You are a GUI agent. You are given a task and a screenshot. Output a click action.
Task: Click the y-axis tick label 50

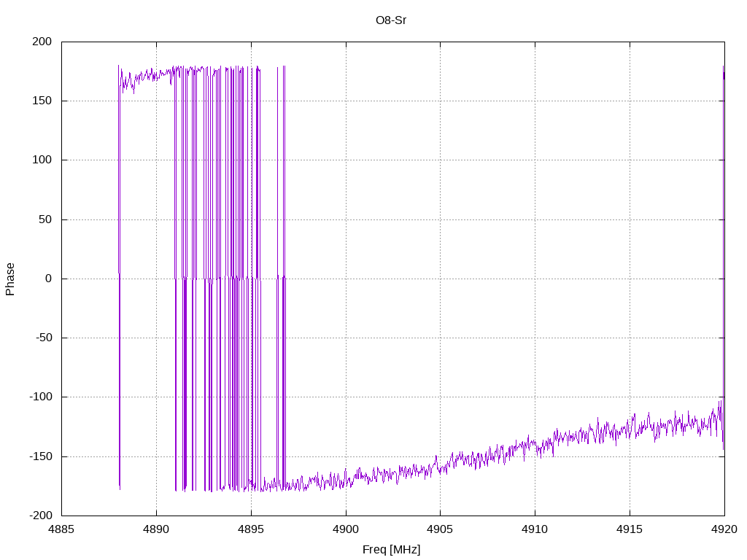click(x=45, y=219)
